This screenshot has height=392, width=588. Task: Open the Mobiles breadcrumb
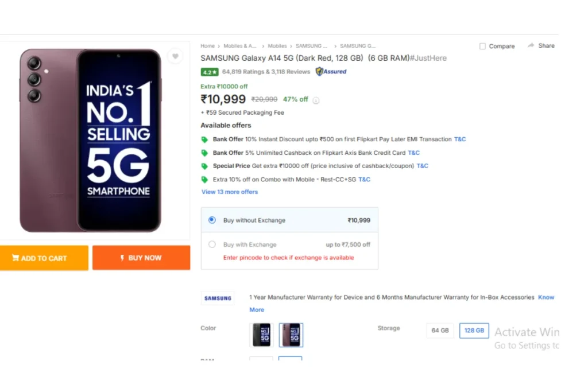(277, 46)
